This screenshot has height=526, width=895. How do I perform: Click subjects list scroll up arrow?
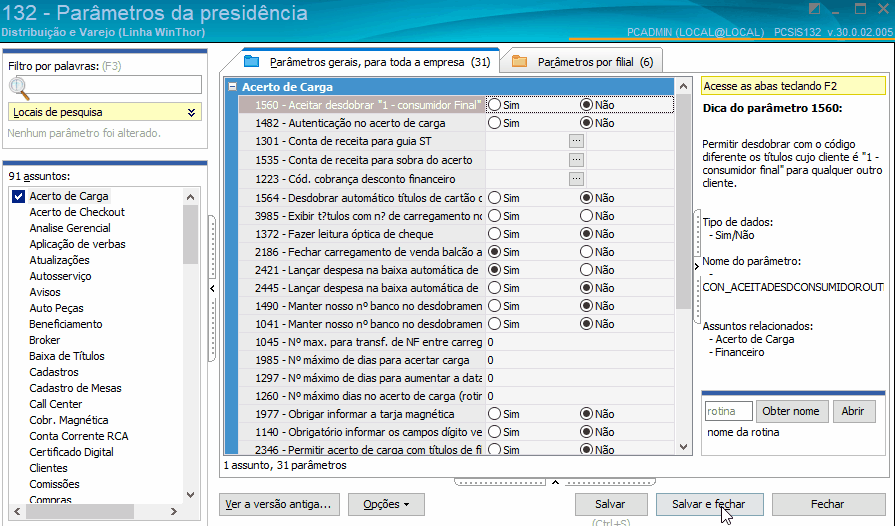click(191, 197)
